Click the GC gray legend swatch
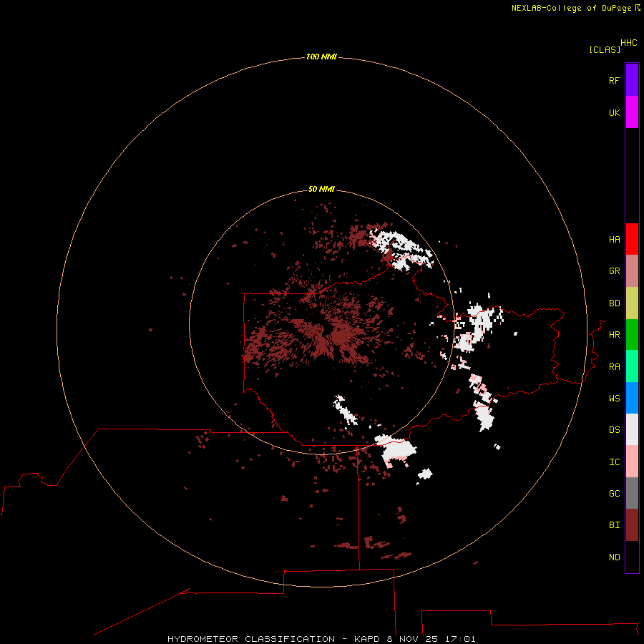644x644 pixels. point(632,493)
